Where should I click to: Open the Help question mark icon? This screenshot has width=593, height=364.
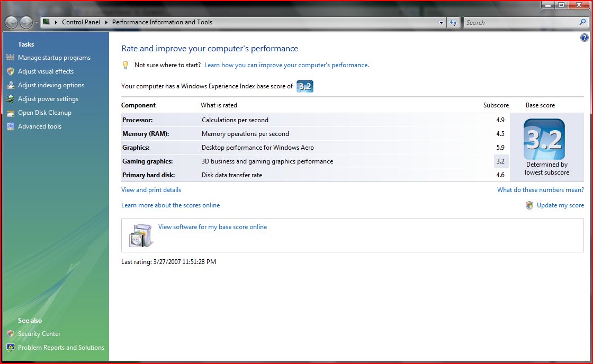point(585,38)
